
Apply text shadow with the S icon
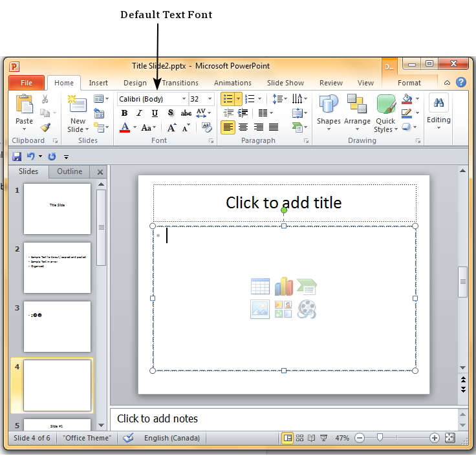(171, 113)
